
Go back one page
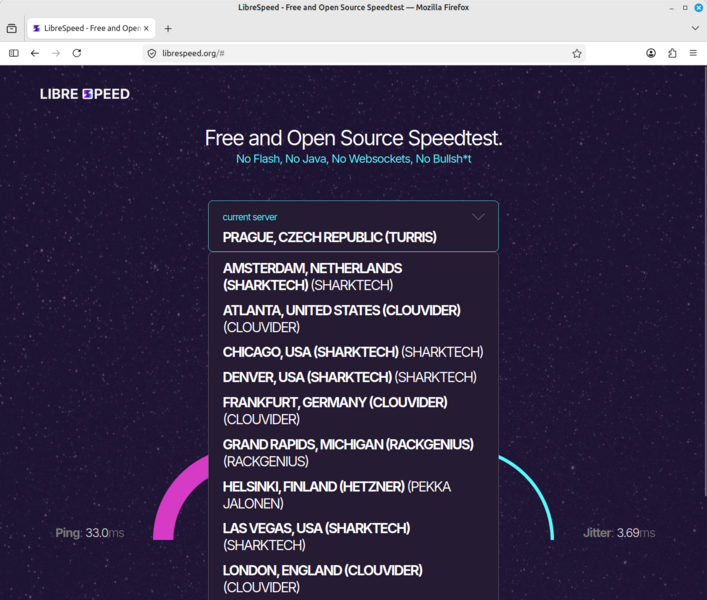[35, 53]
